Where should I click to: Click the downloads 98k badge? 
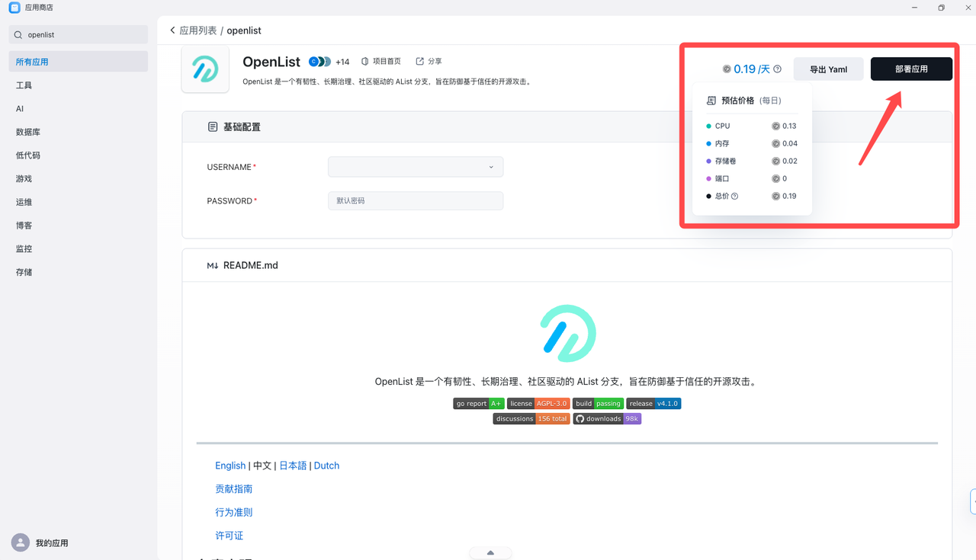click(607, 419)
